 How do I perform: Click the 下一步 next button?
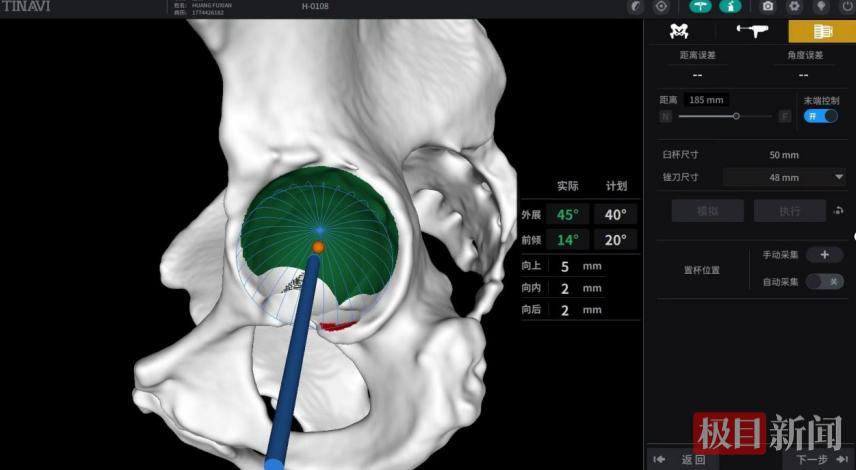[x=815, y=459]
